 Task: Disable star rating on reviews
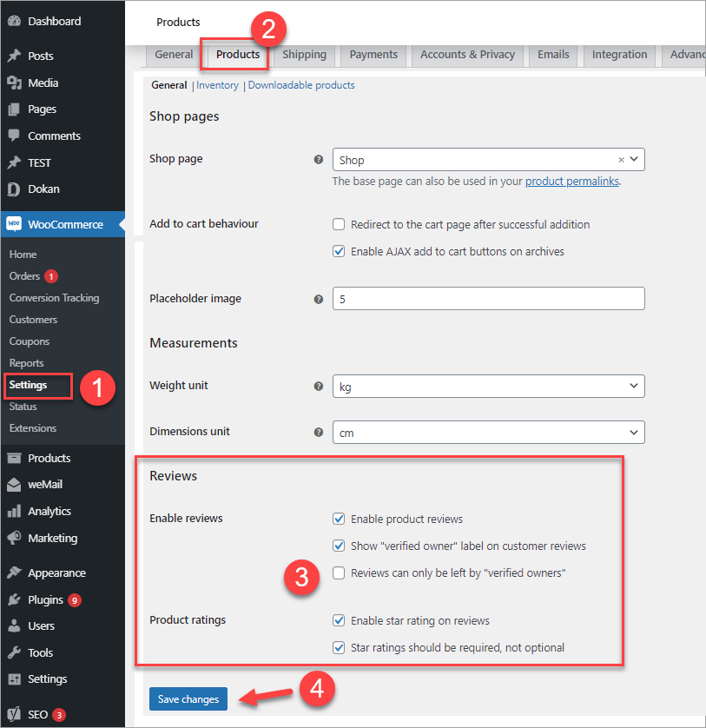pos(339,621)
